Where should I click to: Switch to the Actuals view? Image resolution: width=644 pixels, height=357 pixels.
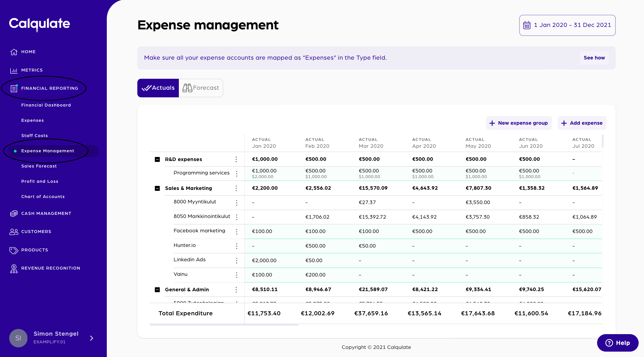[158, 88]
